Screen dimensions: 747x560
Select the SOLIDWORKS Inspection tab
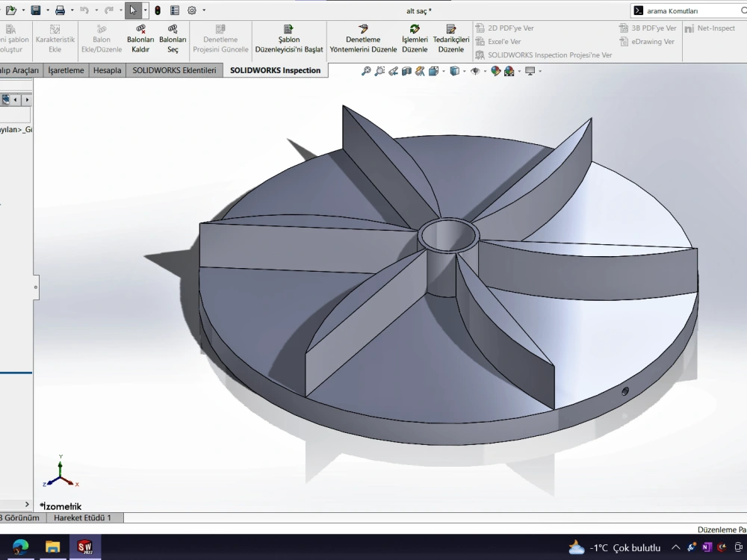pos(276,70)
